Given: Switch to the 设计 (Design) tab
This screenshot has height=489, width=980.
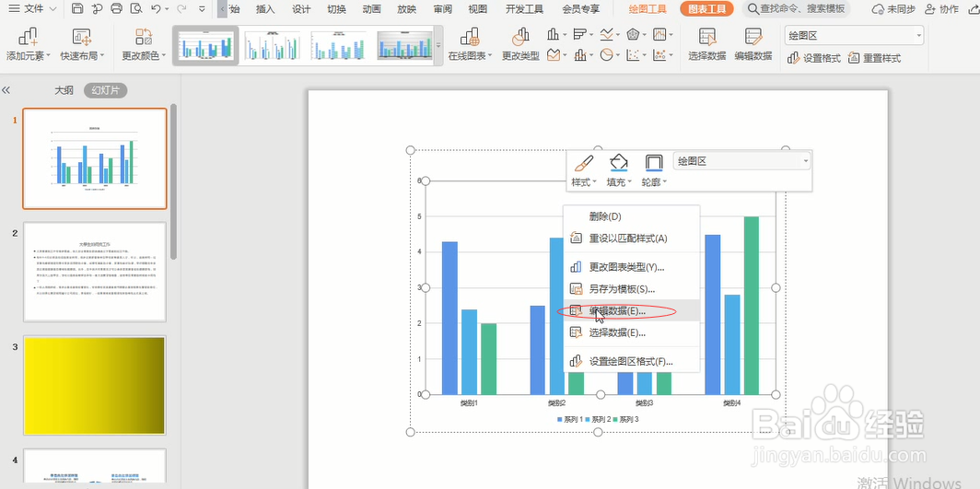Looking at the screenshot, I should coord(301,8).
